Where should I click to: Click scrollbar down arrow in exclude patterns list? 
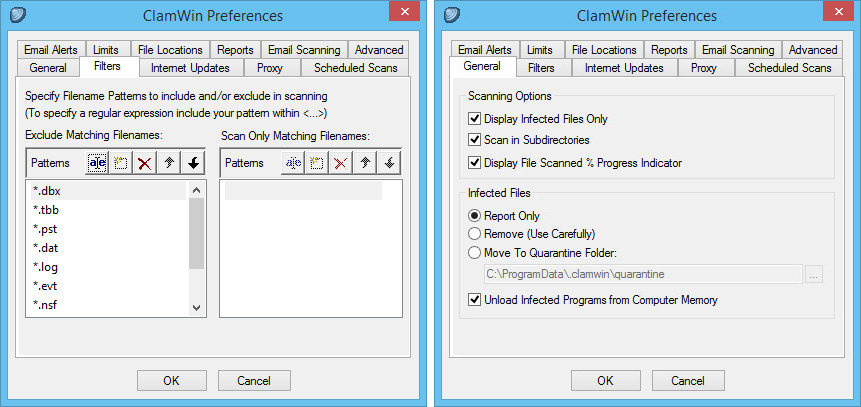point(197,308)
